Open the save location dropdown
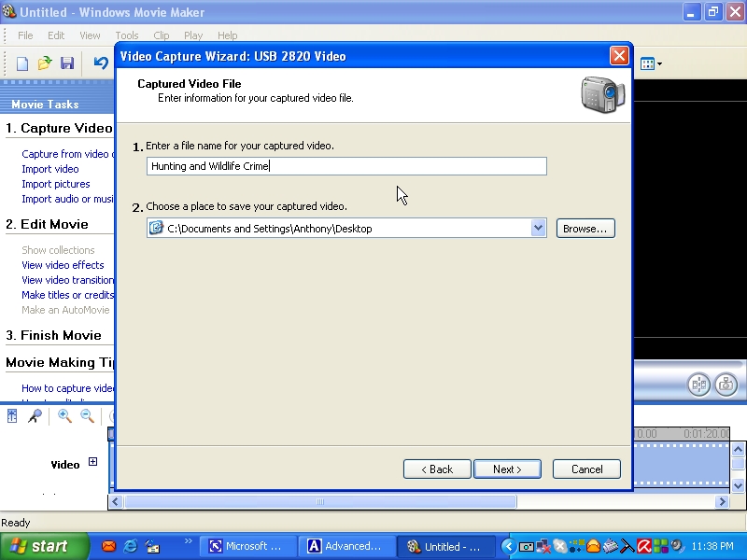The width and height of the screenshot is (747, 560). (538, 228)
